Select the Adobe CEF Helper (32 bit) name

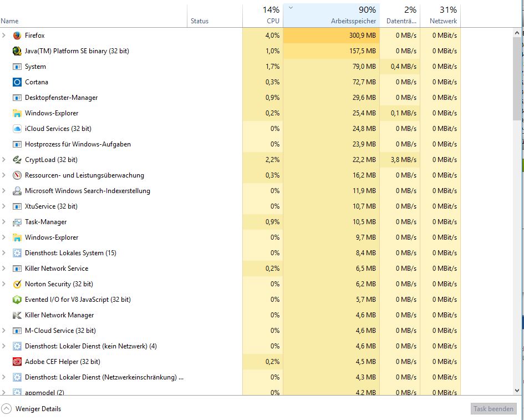63,362
